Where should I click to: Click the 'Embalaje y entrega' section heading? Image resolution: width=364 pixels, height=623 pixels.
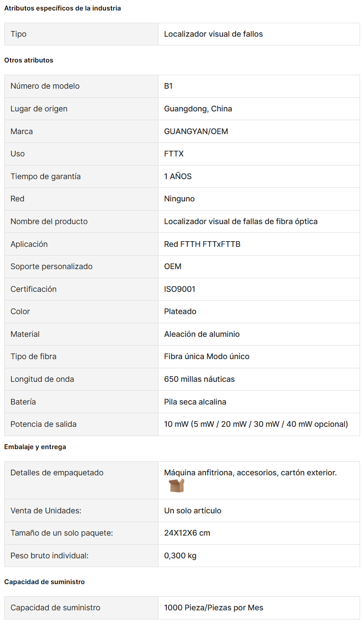click(35, 447)
